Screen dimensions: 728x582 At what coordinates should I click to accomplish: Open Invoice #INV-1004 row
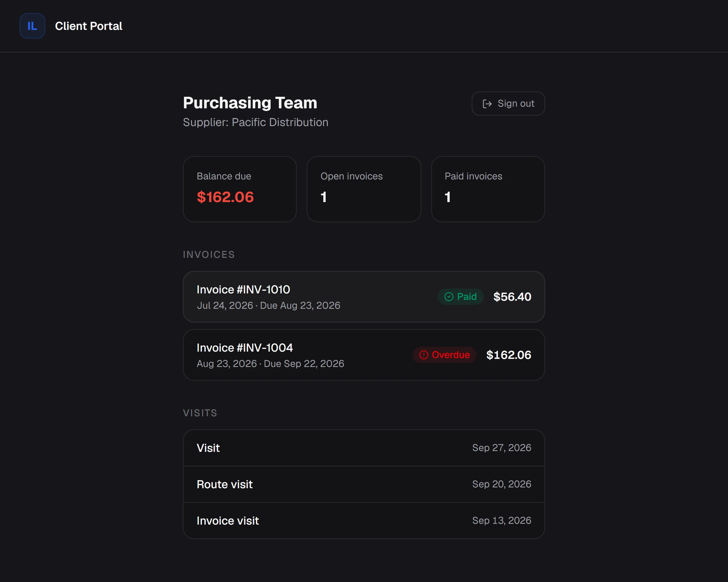point(364,355)
